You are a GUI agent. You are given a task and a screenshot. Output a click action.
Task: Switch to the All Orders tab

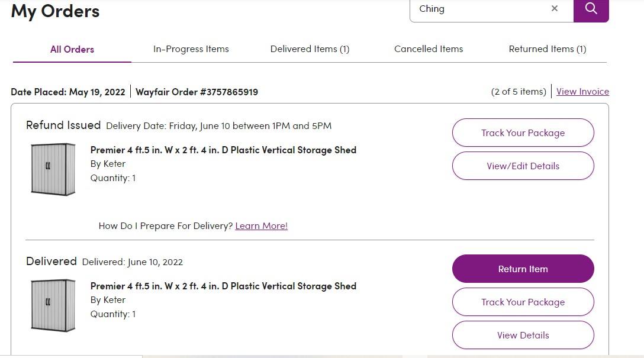point(72,49)
